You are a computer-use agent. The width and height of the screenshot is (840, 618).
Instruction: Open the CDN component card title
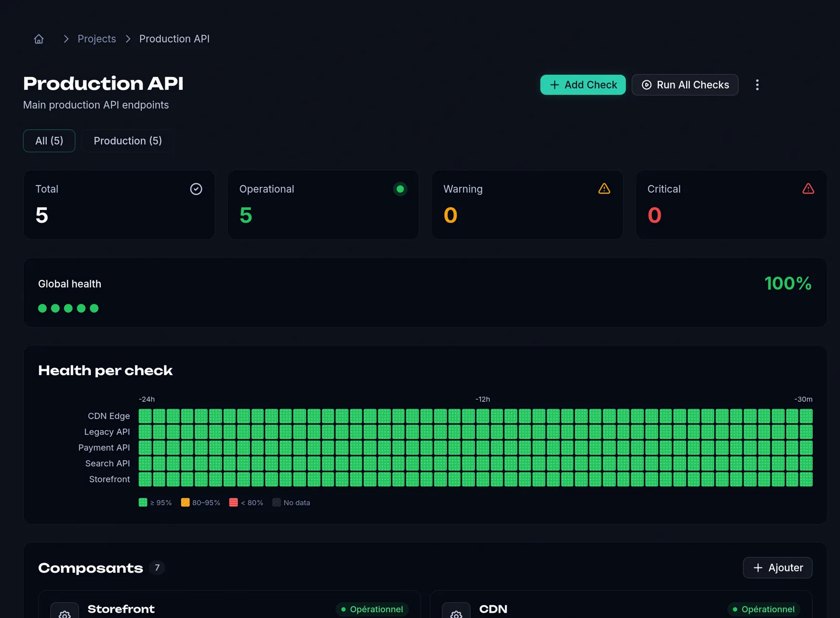point(493,609)
